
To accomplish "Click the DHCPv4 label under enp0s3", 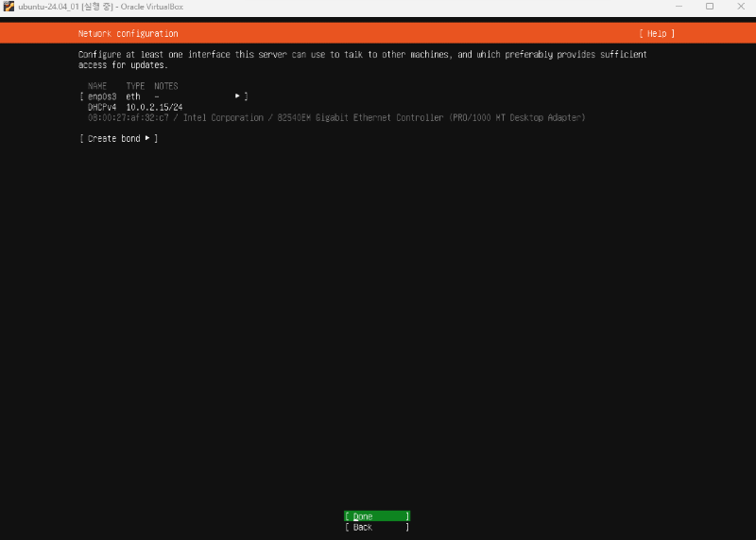I will point(102,107).
